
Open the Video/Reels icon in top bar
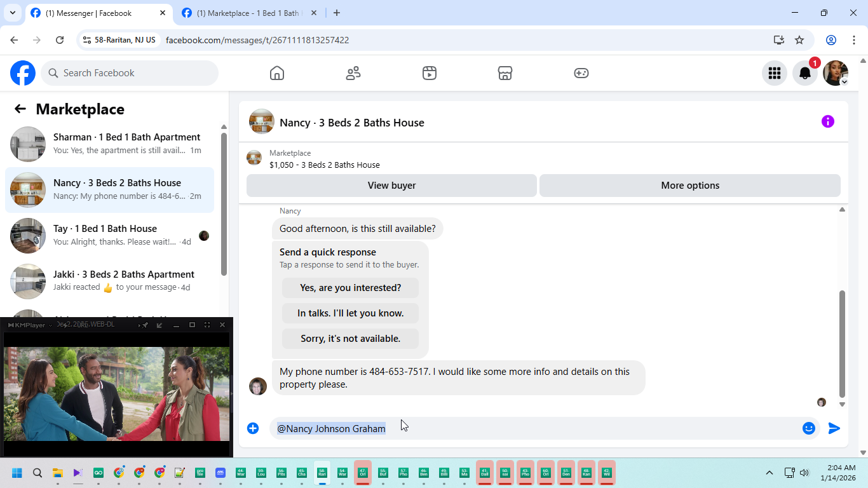coord(430,73)
